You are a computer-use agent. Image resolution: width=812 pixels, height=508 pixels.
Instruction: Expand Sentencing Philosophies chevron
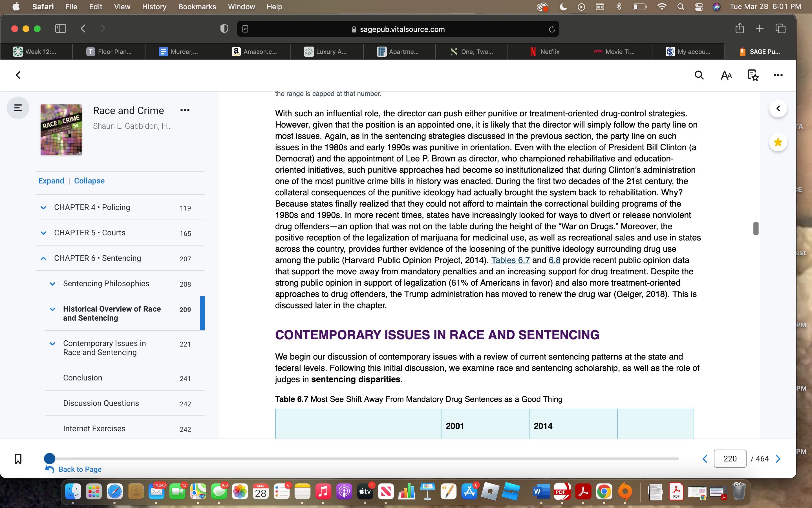(x=52, y=284)
